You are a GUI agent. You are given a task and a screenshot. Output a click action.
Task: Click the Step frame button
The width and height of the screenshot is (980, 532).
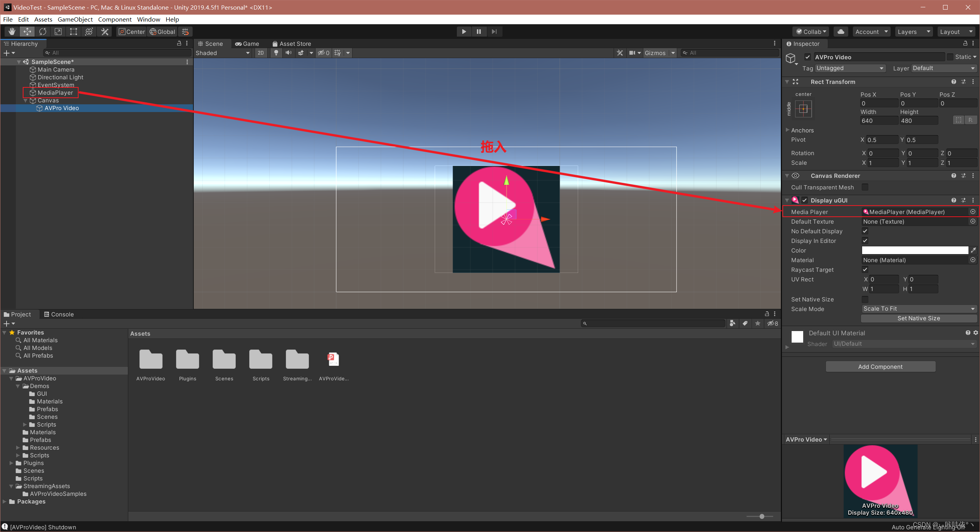tap(494, 32)
